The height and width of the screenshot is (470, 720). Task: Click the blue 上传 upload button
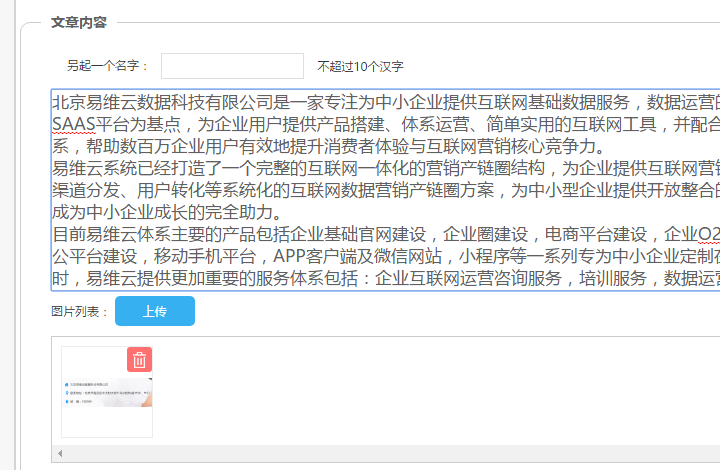pos(155,311)
